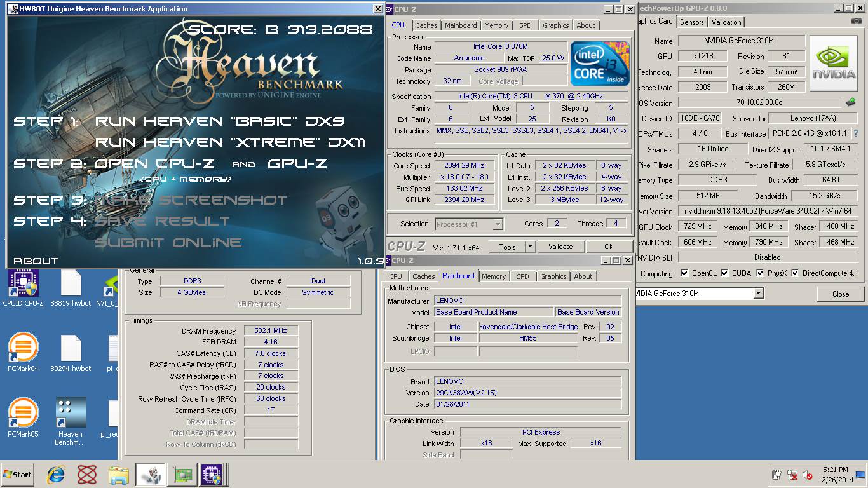This screenshot has height=488, width=868.
Task: Toggle the OpenCL checkbox in GPU-Z
Action: [684, 273]
